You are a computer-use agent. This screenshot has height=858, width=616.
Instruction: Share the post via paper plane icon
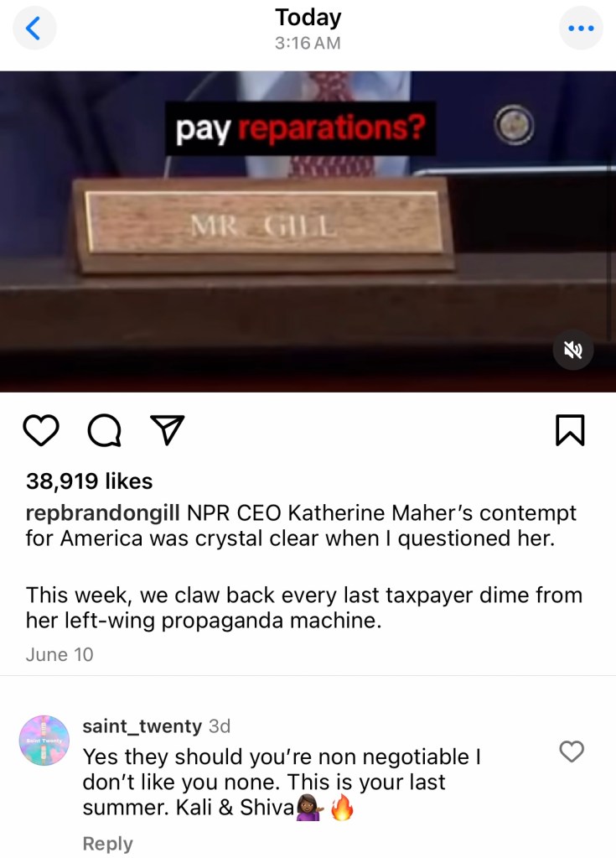[168, 429]
